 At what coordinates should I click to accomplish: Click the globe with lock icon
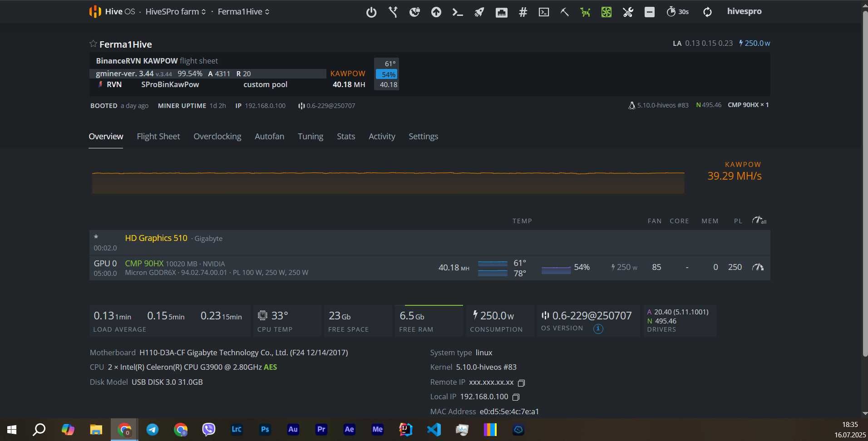[x=414, y=12]
